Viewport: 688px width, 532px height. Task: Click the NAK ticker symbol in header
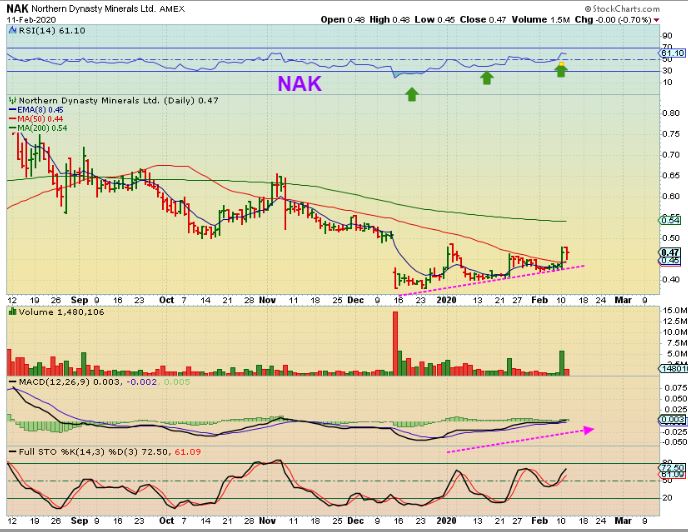pyautogui.click(x=18, y=8)
